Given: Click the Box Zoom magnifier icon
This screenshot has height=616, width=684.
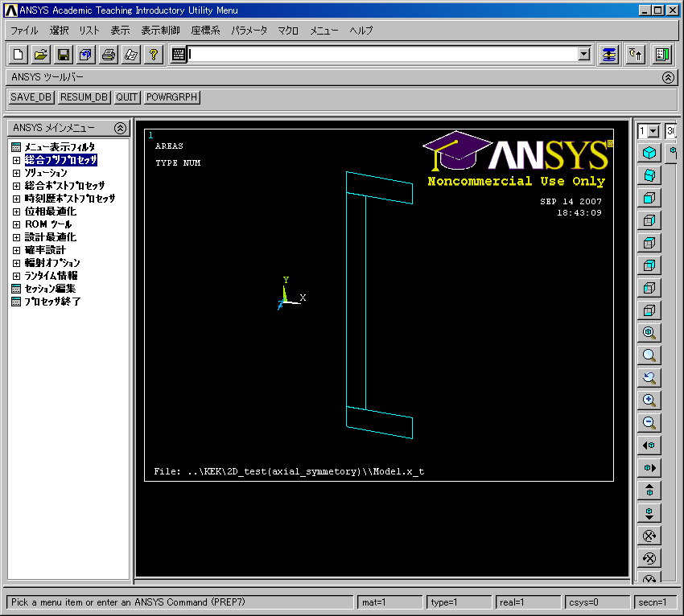Looking at the screenshot, I should click(x=649, y=355).
